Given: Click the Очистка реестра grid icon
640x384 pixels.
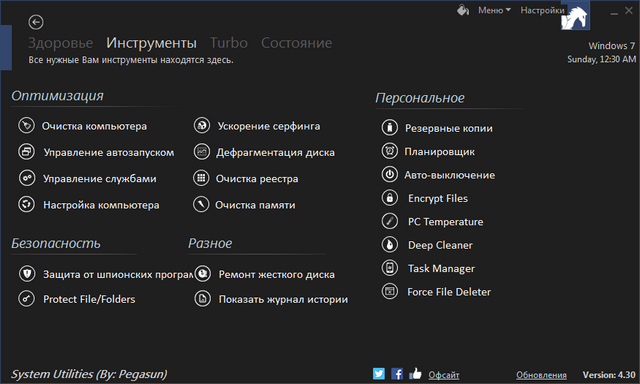Looking at the screenshot, I should pyautogui.click(x=201, y=178).
